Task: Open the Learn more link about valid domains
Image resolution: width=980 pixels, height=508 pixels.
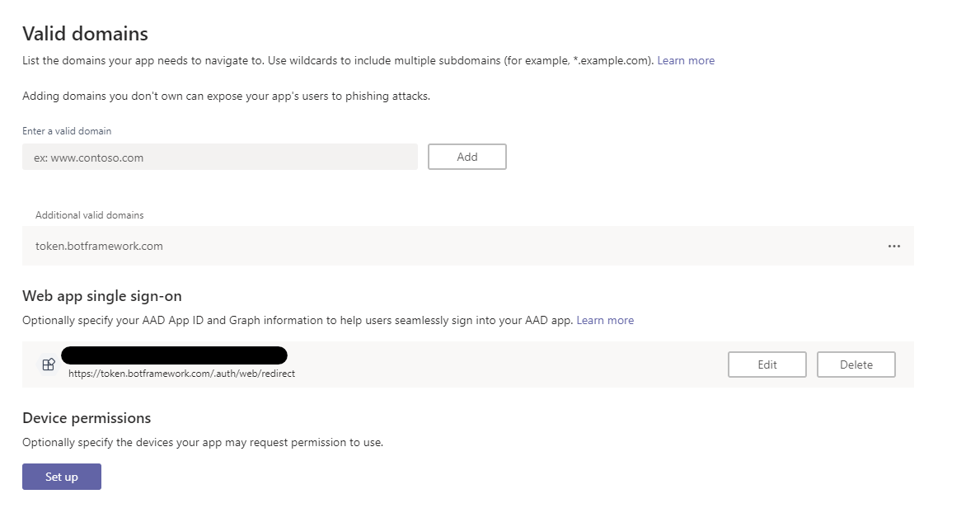Action: click(x=686, y=60)
